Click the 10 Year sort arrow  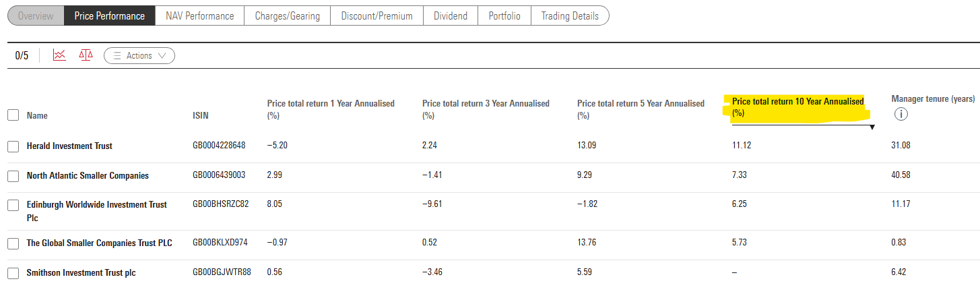click(x=872, y=127)
